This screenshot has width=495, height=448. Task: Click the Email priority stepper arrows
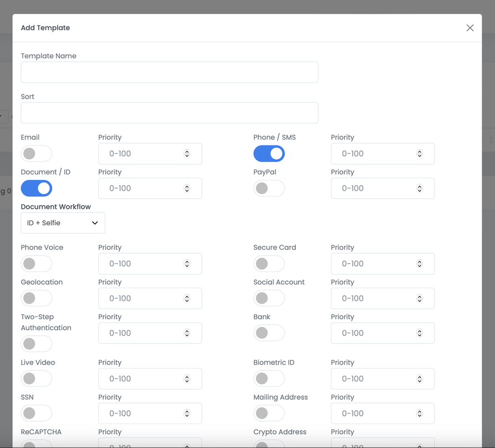point(187,154)
